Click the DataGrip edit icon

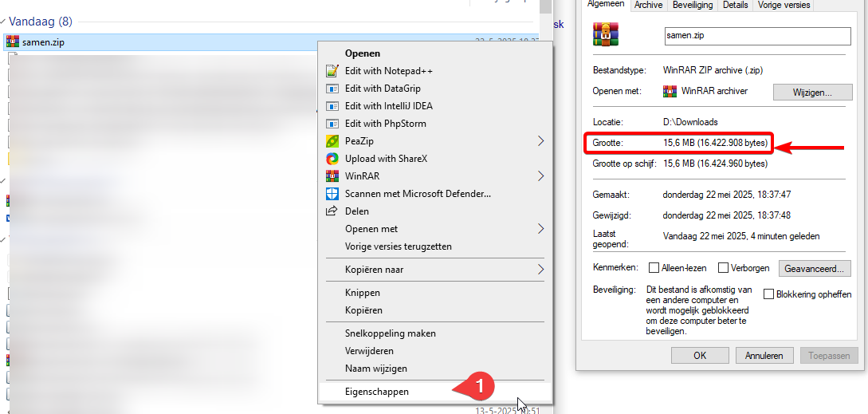point(332,89)
